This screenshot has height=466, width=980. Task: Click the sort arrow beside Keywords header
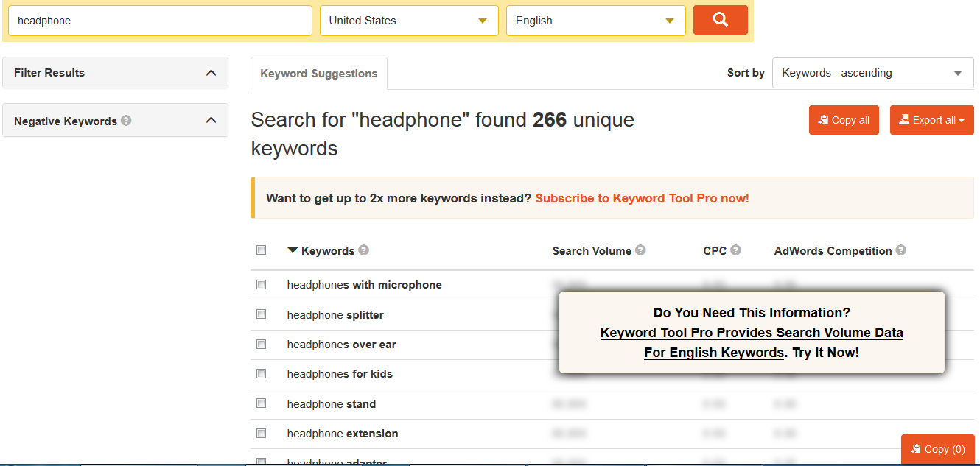coord(293,250)
